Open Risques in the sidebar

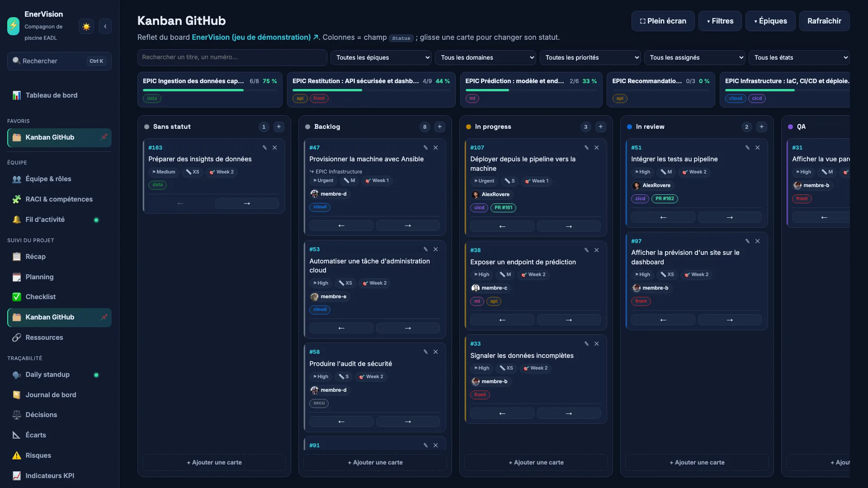coord(59,455)
